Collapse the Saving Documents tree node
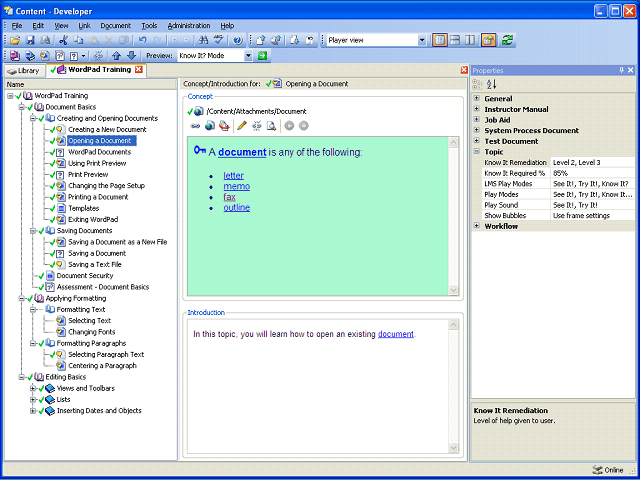This screenshot has width=640, height=480. pyautogui.click(x=33, y=231)
